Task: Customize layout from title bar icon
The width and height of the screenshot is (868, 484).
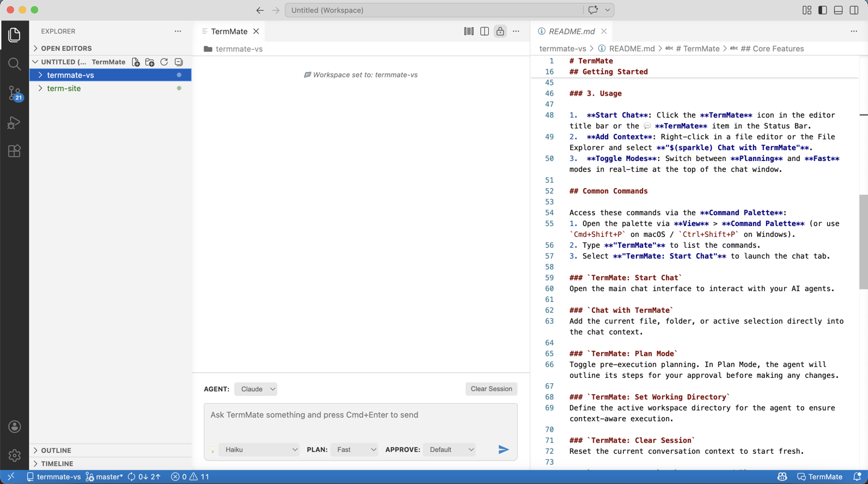Action: click(807, 10)
